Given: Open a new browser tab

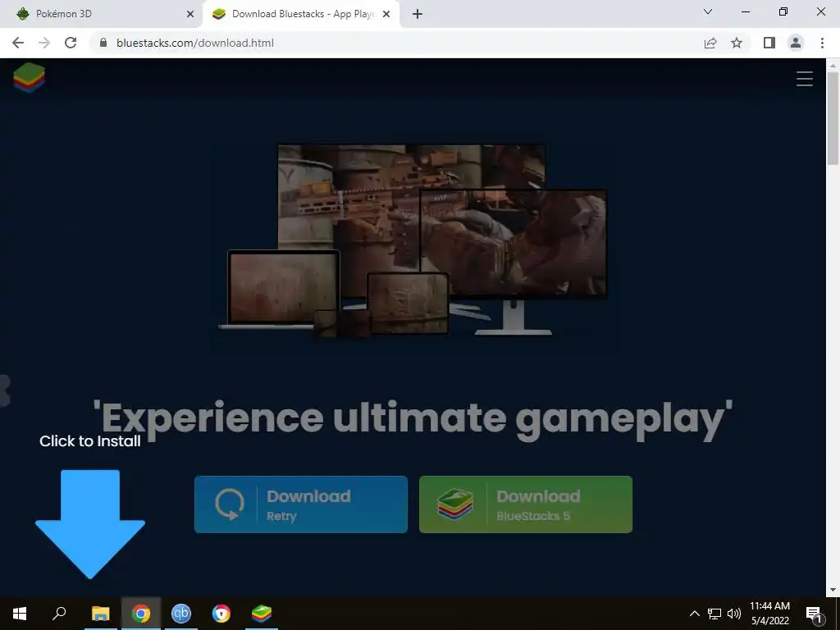Looking at the screenshot, I should (x=418, y=14).
